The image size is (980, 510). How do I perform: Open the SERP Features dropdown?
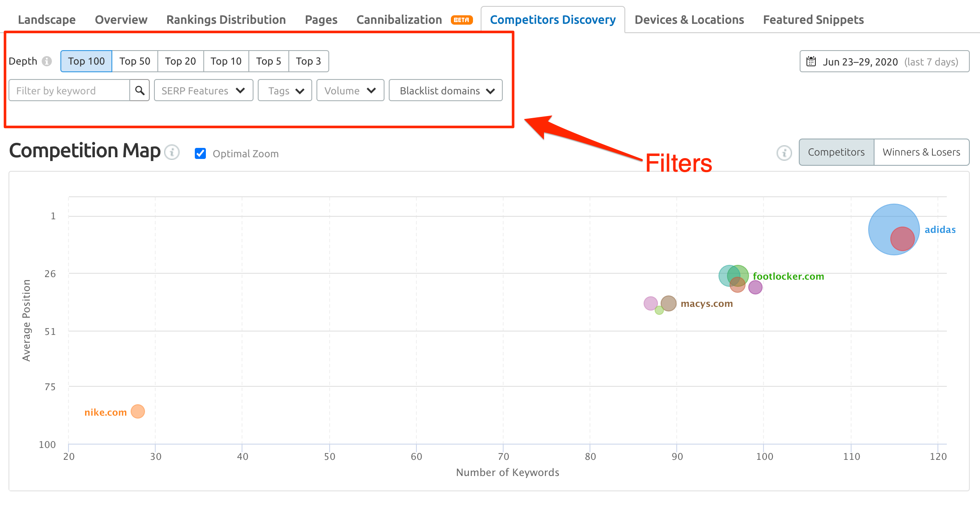[203, 90]
